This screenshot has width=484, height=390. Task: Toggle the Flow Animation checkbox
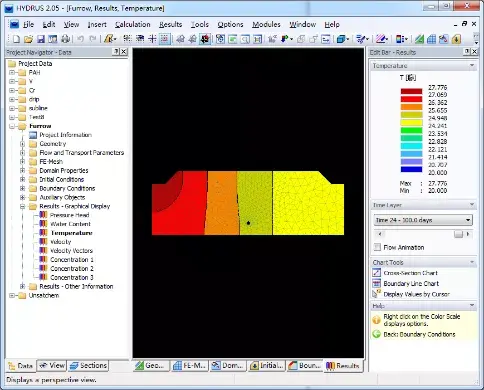click(377, 247)
